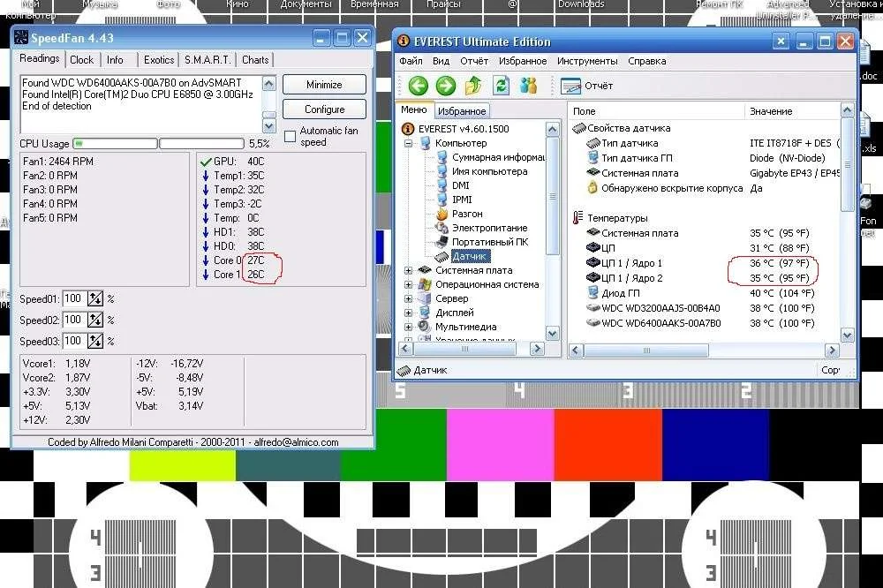This screenshot has width=883, height=588.
Task: Adjust Speed02 with its spinner arrows
Action: 95,320
